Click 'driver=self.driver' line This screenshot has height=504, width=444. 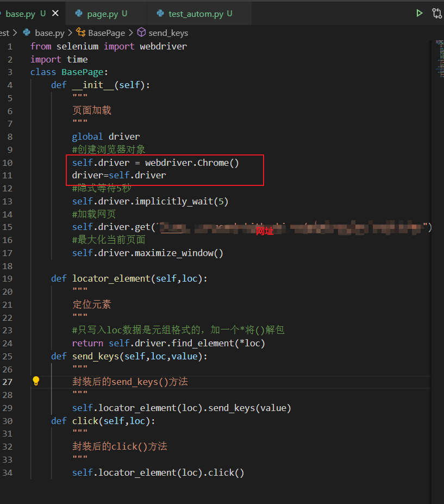pos(119,175)
